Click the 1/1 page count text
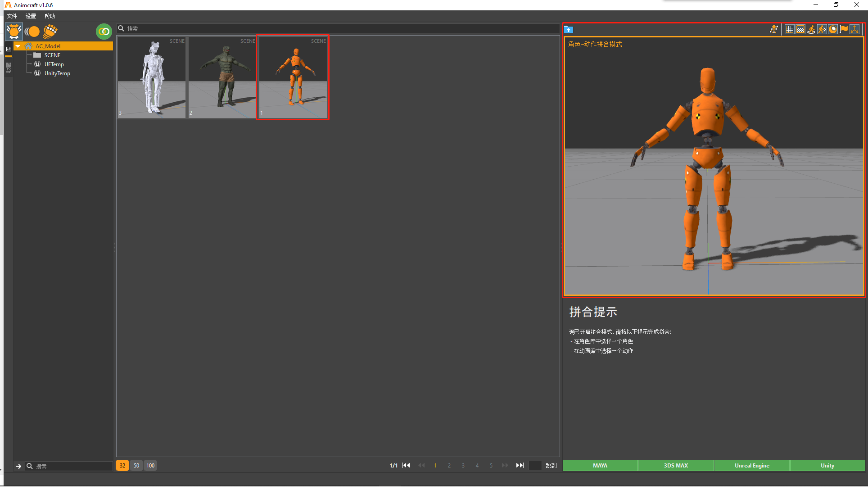The image size is (868, 490). click(393, 466)
